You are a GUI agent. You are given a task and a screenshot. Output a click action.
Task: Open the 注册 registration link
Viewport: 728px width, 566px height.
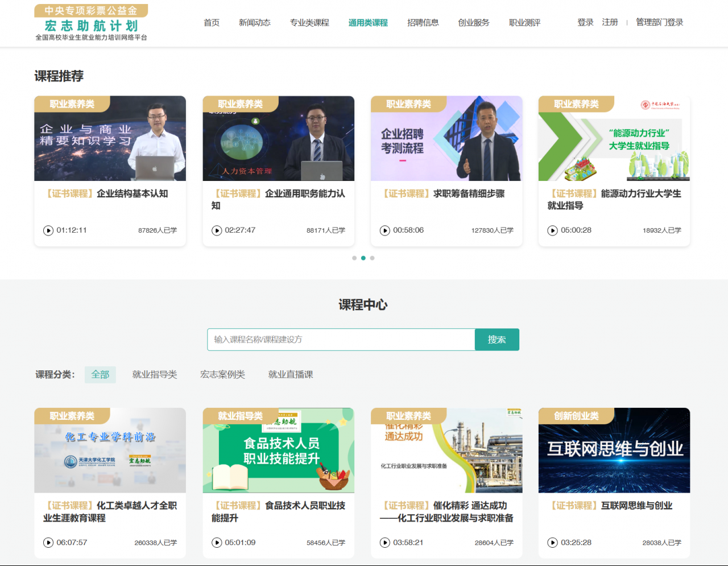(x=610, y=22)
